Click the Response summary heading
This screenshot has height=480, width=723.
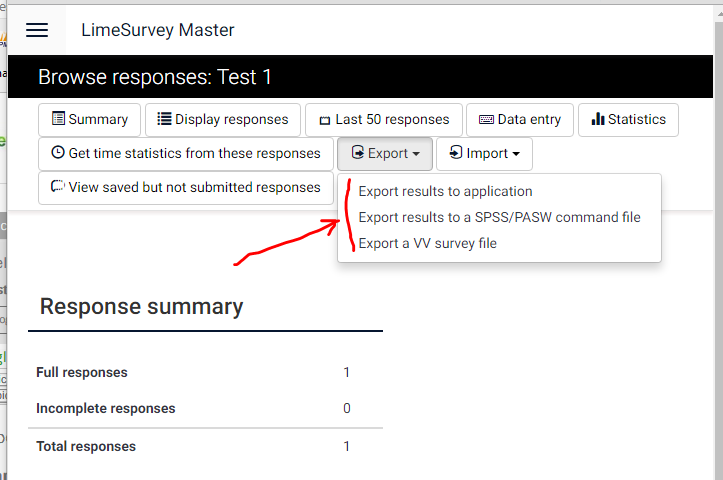(141, 306)
